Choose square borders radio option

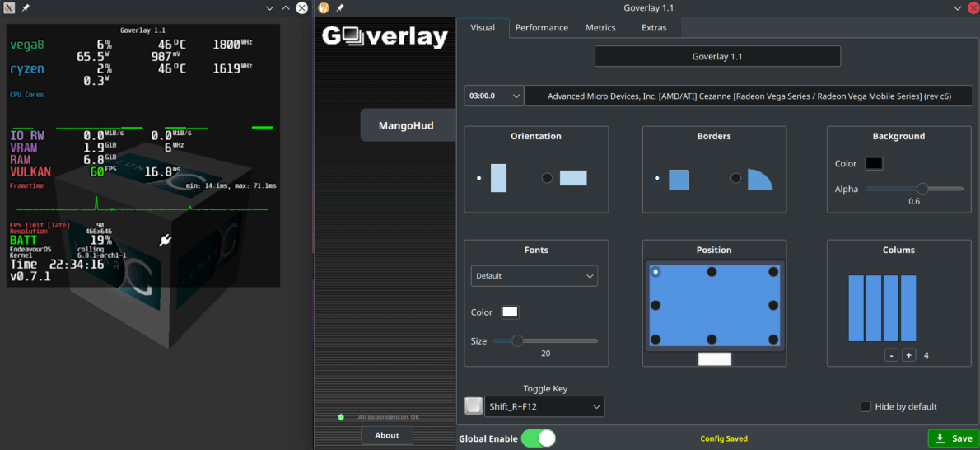pos(657,178)
